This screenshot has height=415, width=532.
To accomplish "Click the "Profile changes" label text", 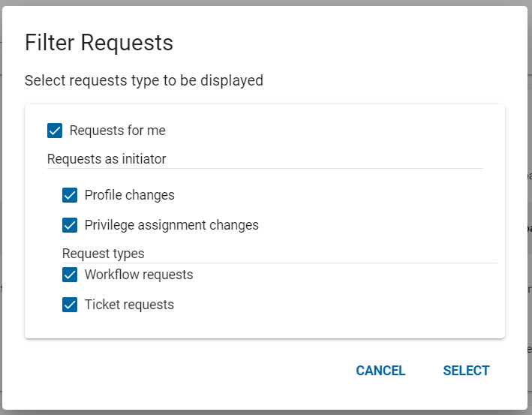I will (x=129, y=195).
